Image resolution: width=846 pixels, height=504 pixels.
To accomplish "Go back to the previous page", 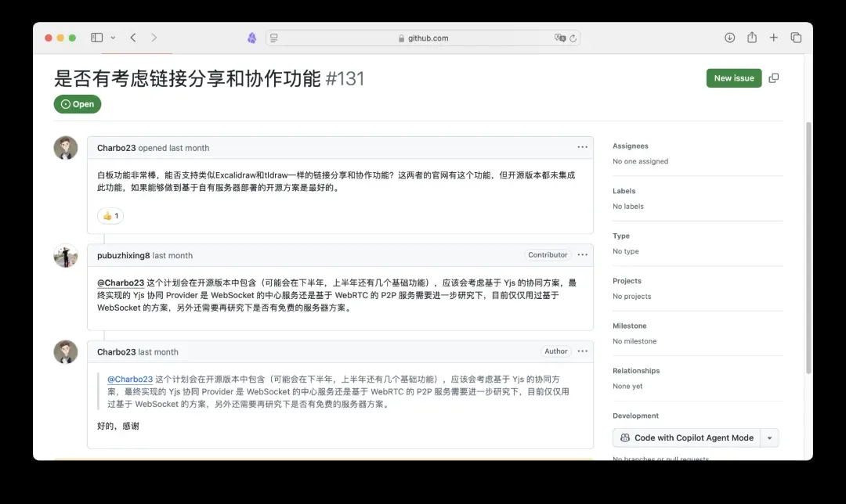I will point(133,38).
